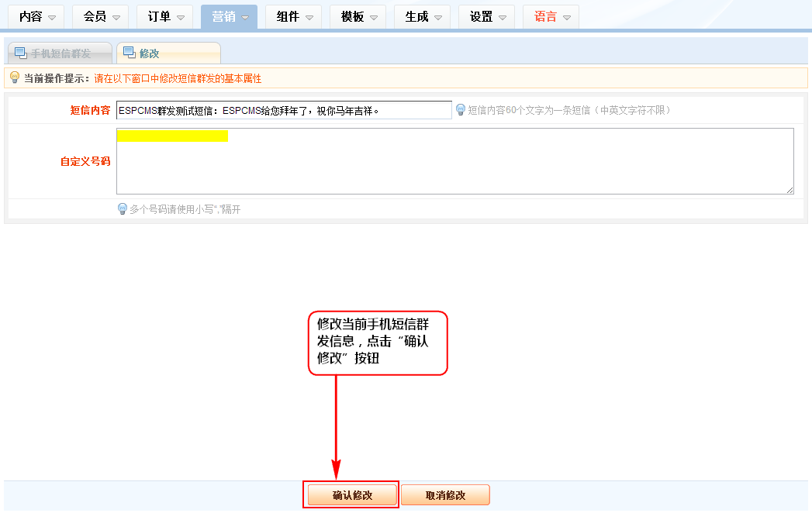
Task: Click the monitor icon on 手机短信群发 tab
Action: [x=20, y=53]
